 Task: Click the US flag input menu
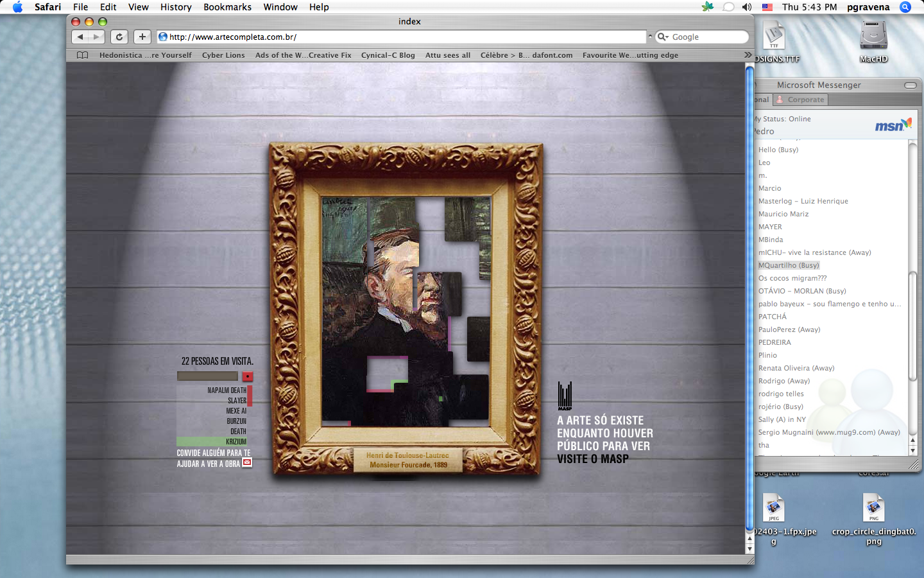pos(767,7)
